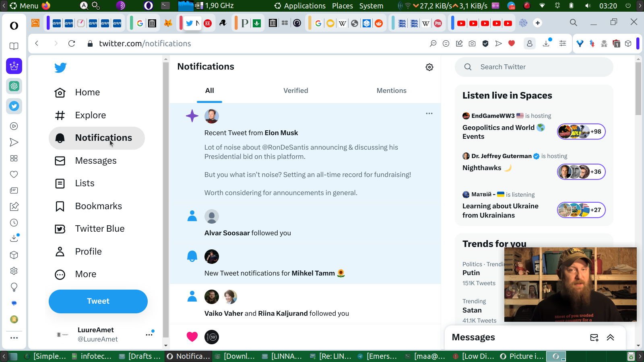644x362 pixels.
Task: Open browser downloads from the address bar
Action: coord(546,43)
